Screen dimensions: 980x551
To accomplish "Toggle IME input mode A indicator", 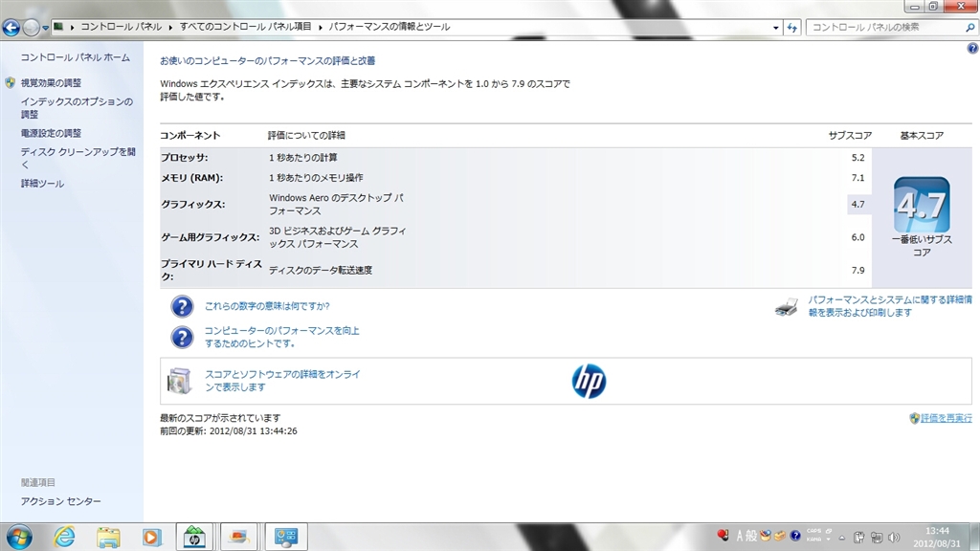I will (x=740, y=536).
